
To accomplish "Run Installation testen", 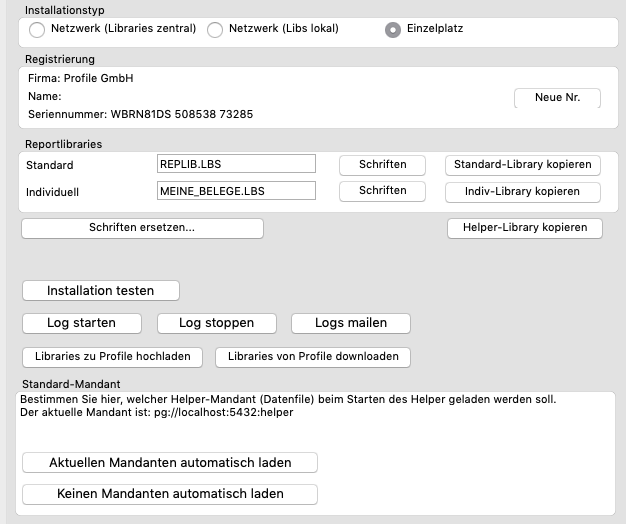I will pyautogui.click(x=101, y=291).
